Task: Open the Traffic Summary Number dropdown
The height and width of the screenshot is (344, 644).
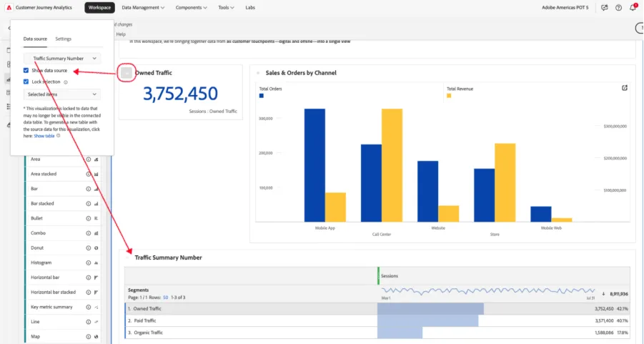Action: (x=62, y=59)
